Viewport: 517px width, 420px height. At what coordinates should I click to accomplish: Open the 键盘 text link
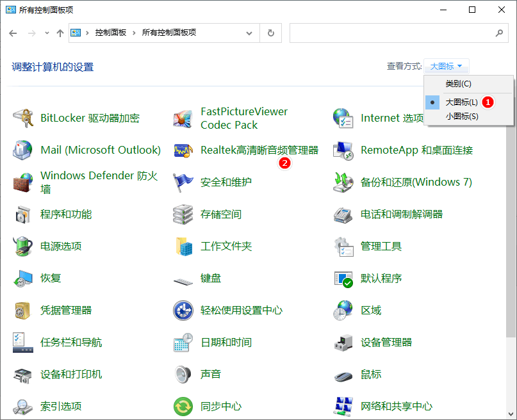[211, 278]
